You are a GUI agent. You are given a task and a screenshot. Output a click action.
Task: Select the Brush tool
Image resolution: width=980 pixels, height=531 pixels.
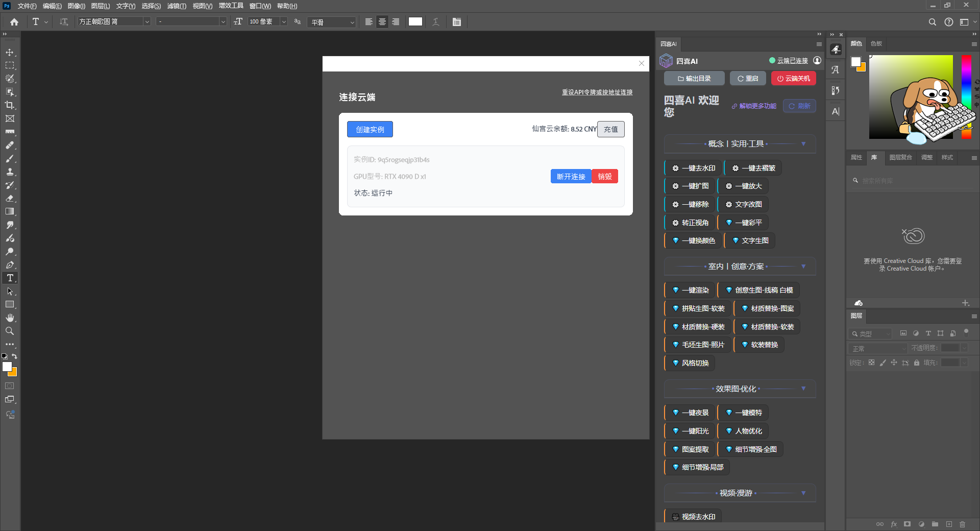click(10, 158)
